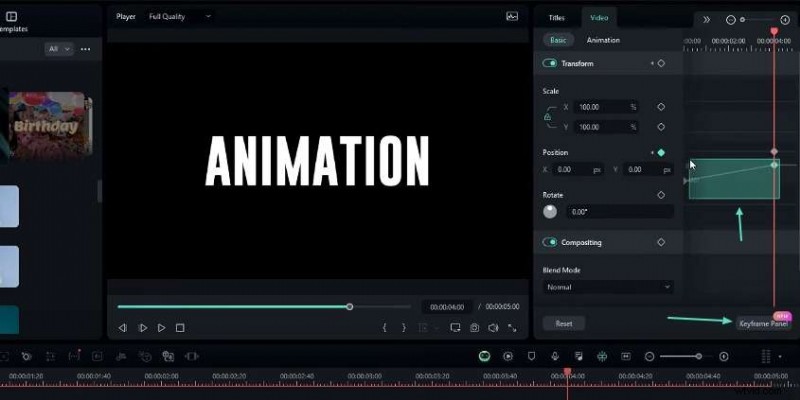
Task: Click the double-chevron collapse icon in keyframe panel
Action: (706, 19)
